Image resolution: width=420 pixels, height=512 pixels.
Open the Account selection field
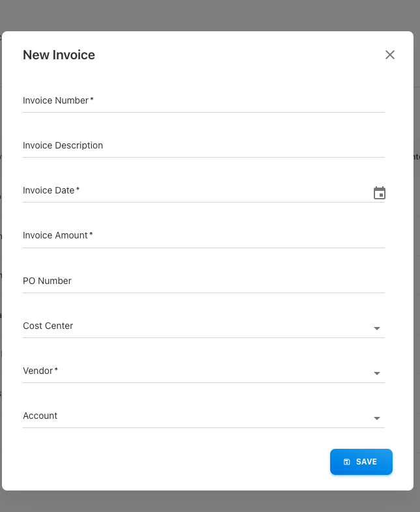pyautogui.click(x=195, y=416)
